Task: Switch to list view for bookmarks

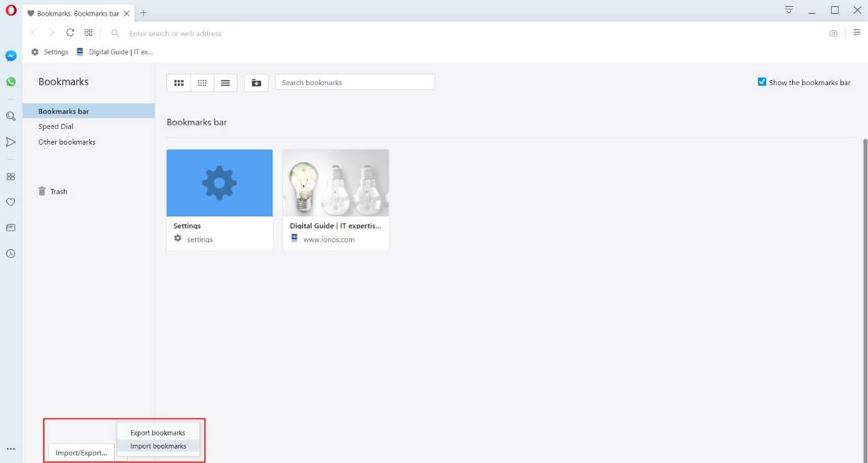Action: (225, 82)
